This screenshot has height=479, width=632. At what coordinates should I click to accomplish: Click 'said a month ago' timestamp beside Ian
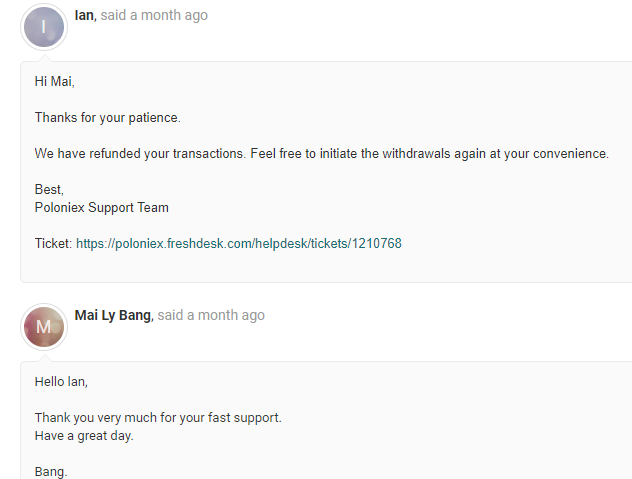point(154,15)
